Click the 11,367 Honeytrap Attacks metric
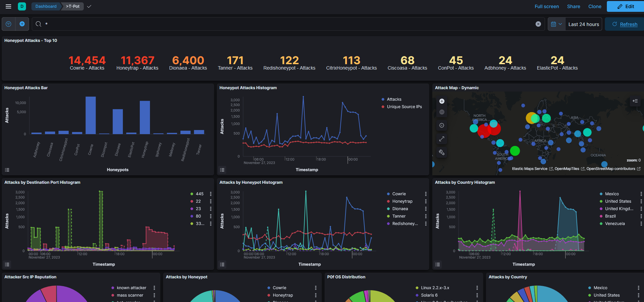 (x=137, y=63)
